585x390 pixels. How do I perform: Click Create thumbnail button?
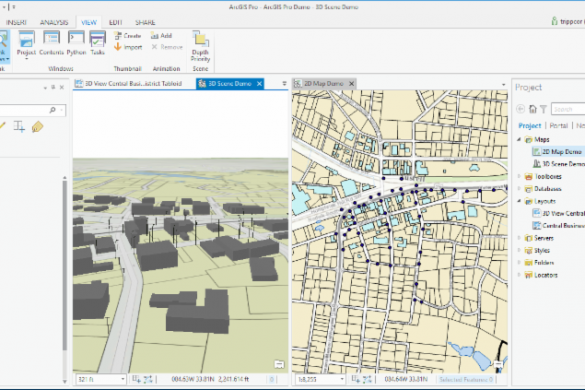tap(128, 36)
